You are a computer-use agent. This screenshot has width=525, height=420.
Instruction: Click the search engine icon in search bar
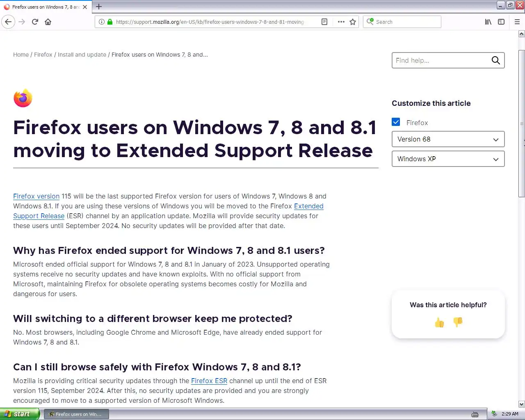click(370, 22)
